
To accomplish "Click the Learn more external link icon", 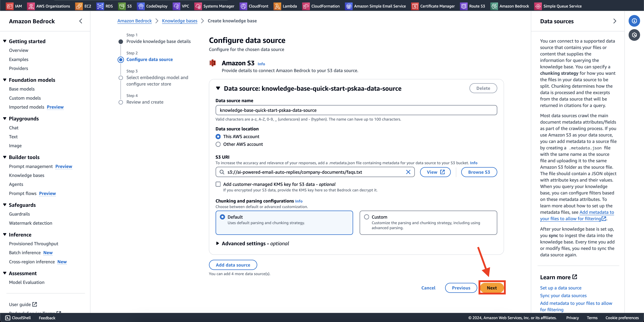I will pyautogui.click(x=575, y=277).
